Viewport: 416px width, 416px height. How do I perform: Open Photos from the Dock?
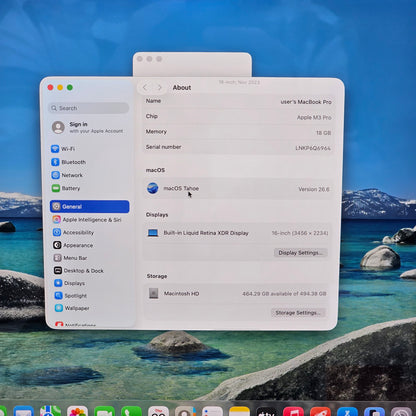77,412
